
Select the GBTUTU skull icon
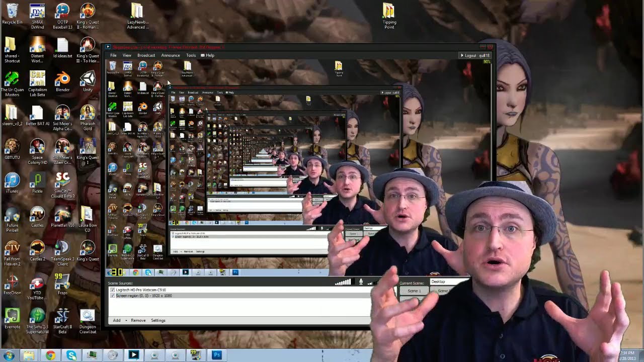pyautogui.click(x=12, y=149)
